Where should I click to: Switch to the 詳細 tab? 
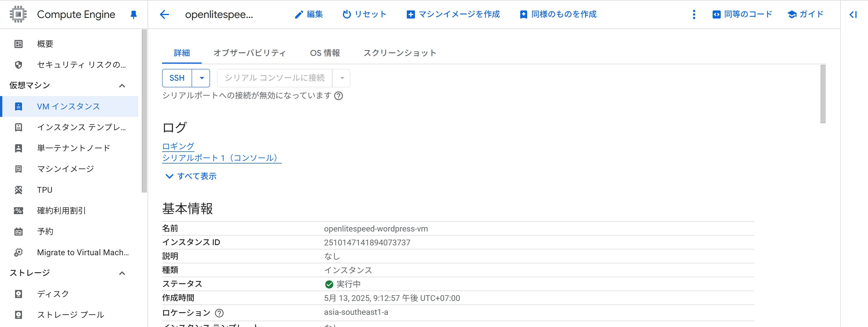click(x=182, y=53)
